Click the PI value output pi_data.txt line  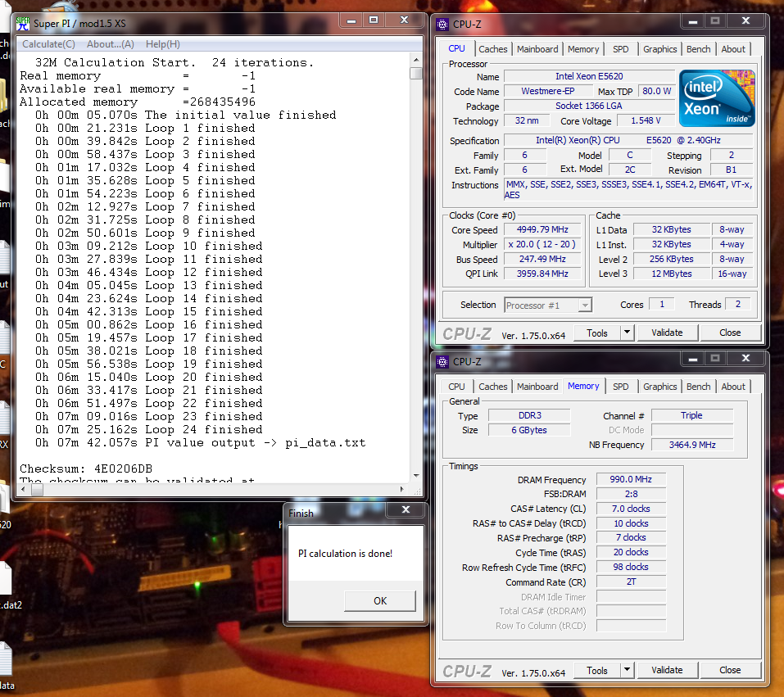point(200,442)
